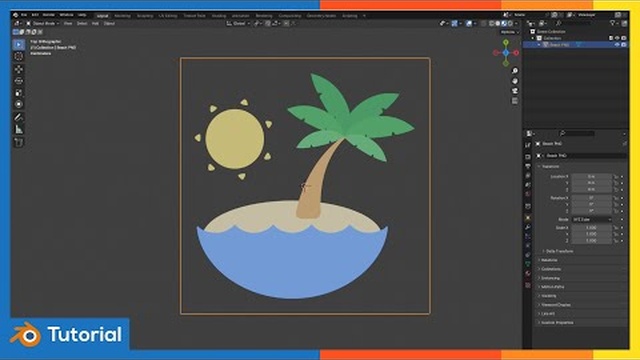Open the Output properties tab

click(528, 166)
